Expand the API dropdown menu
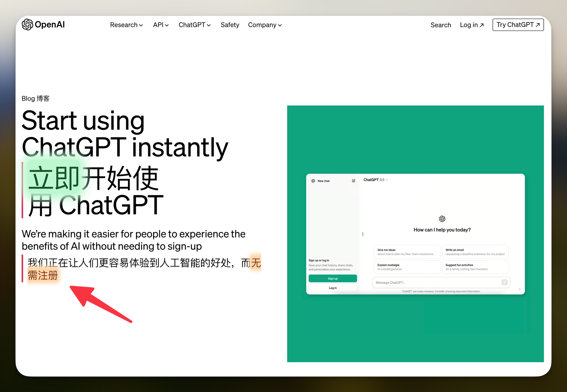 (160, 25)
